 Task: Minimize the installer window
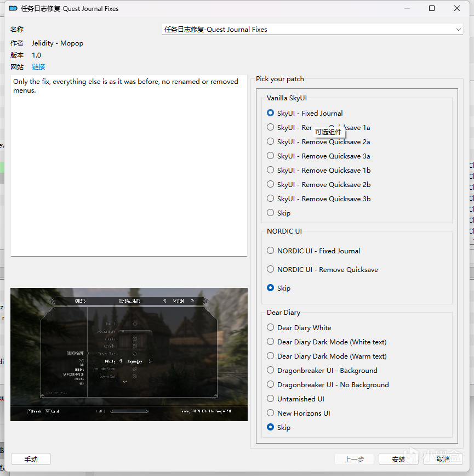click(407, 8)
